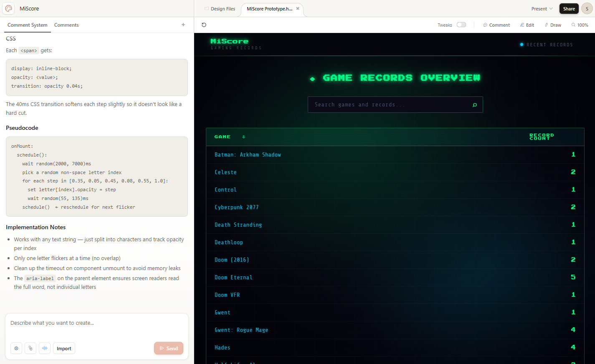Start voice input waveform icon
The image size is (595, 364).
tap(45, 348)
